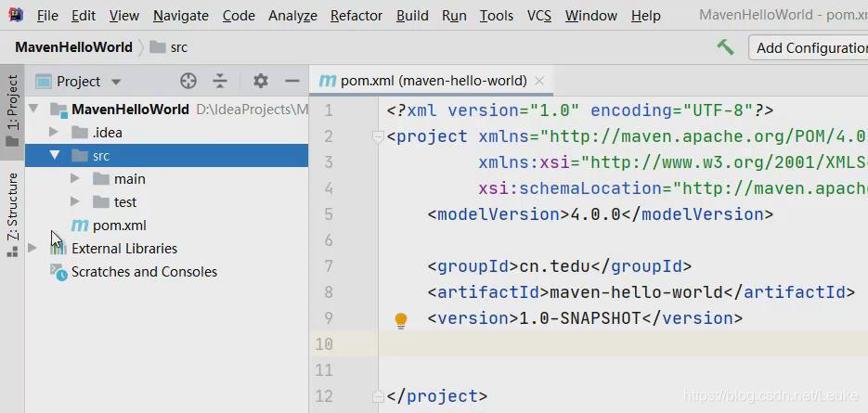Expand the test folder arrow
868x413 pixels.
(75, 202)
